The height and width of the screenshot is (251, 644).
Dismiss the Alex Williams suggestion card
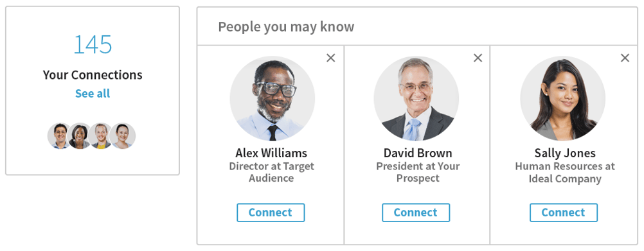330,58
